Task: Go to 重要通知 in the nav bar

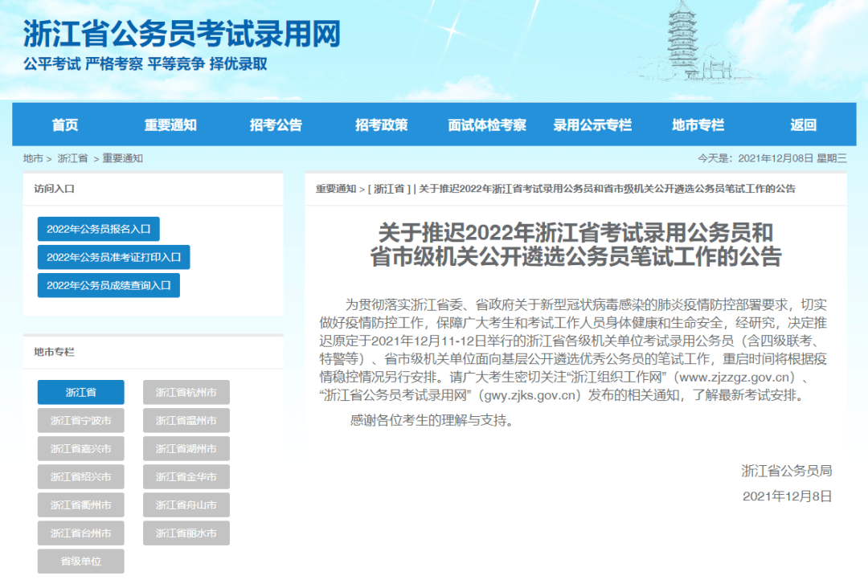Action: point(170,125)
